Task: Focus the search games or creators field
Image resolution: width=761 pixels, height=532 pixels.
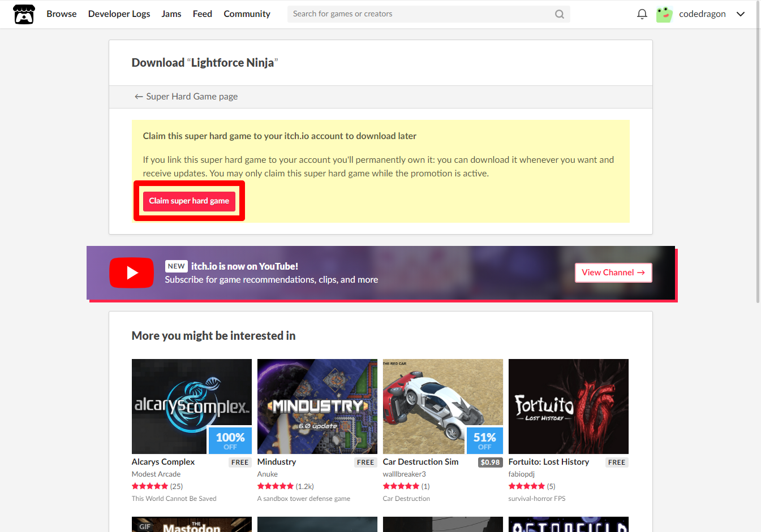Action: click(x=428, y=14)
